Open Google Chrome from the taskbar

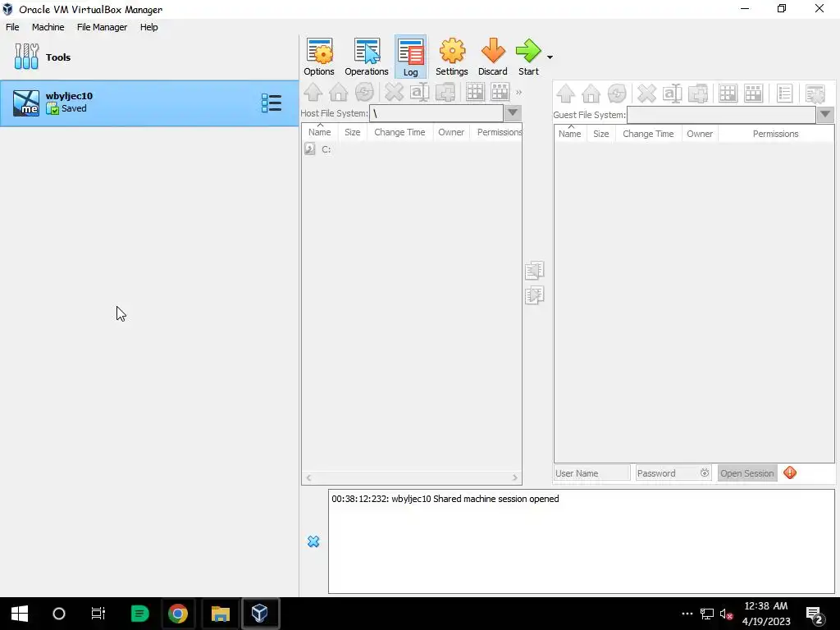click(x=178, y=614)
